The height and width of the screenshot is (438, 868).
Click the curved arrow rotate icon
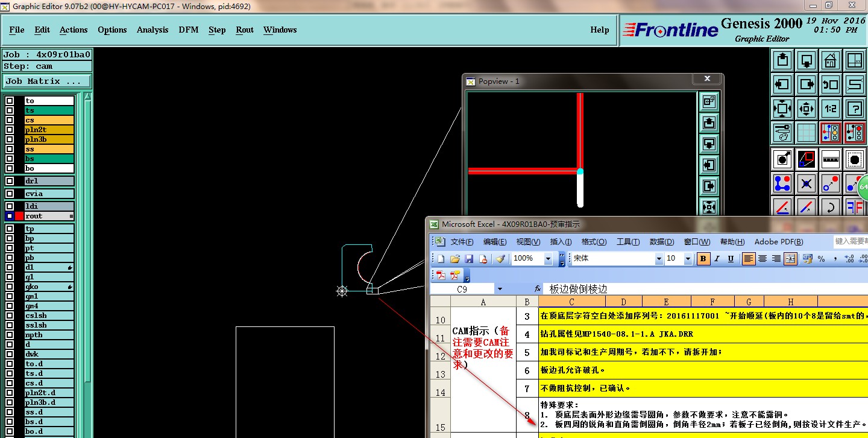pyautogui.click(x=830, y=207)
